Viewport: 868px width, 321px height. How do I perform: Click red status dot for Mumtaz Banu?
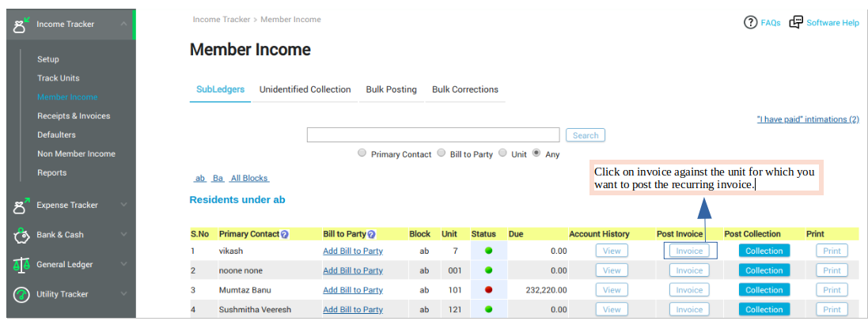pos(489,289)
